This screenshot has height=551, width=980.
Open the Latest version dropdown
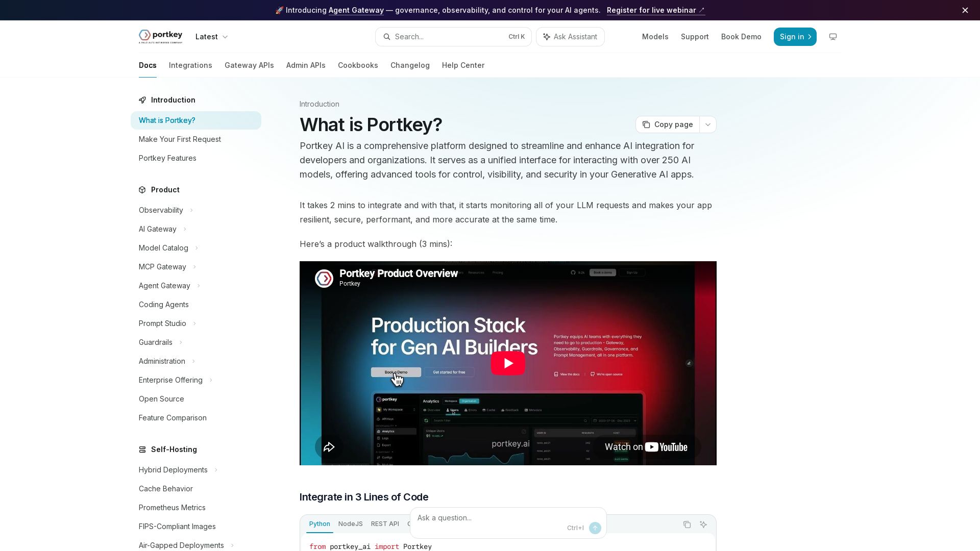(212, 37)
